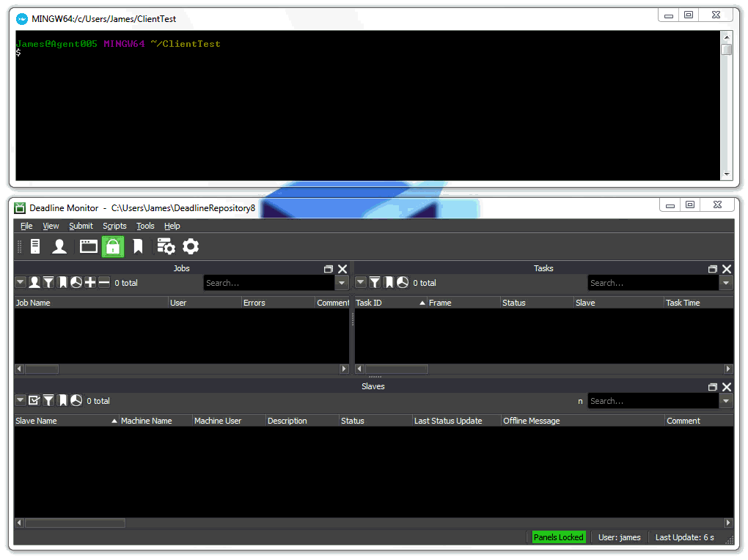Screen dimensions: 748x560
Task: Click the MINGW64 terminal title bar icon
Action: [x=22, y=19]
